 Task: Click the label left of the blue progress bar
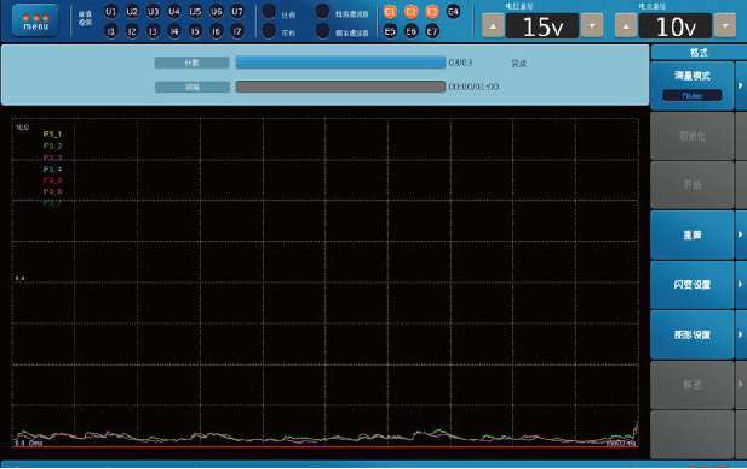[192, 62]
